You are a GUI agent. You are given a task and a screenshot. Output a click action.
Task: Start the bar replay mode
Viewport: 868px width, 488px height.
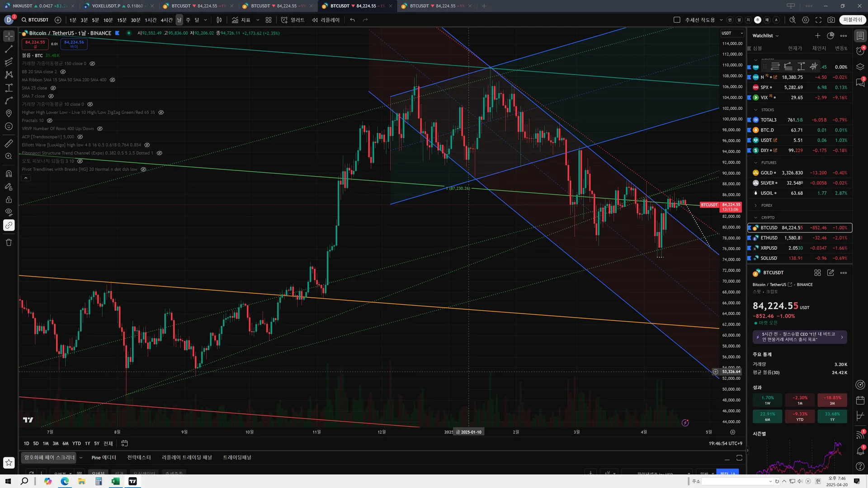pos(325,20)
